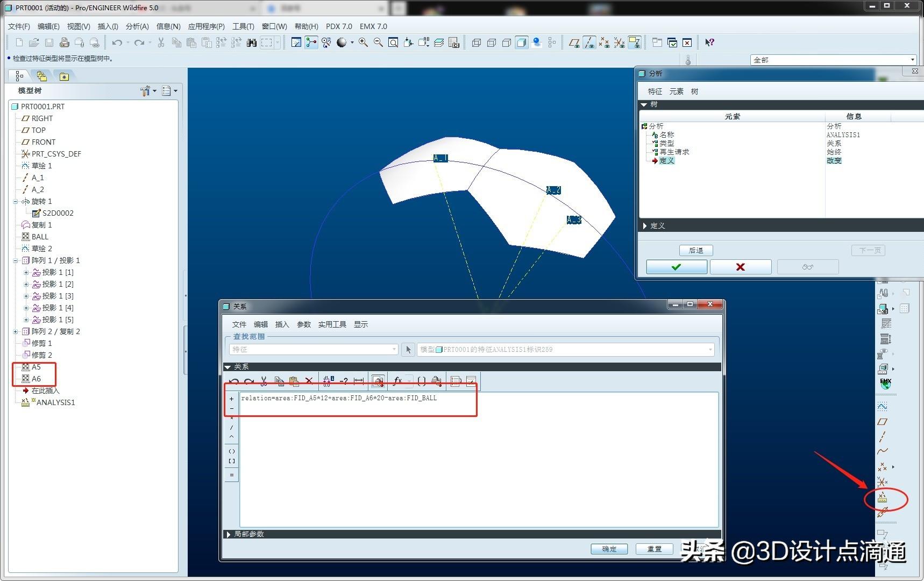Select ANALYSIS1 in the model tree

pos(55,402)
